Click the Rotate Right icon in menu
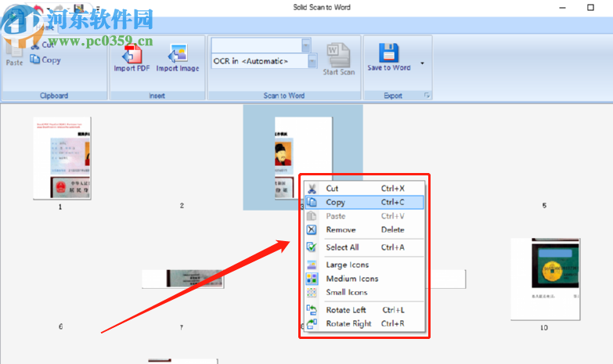The width and height of the screenshot is (613, 364). point(312,323)
